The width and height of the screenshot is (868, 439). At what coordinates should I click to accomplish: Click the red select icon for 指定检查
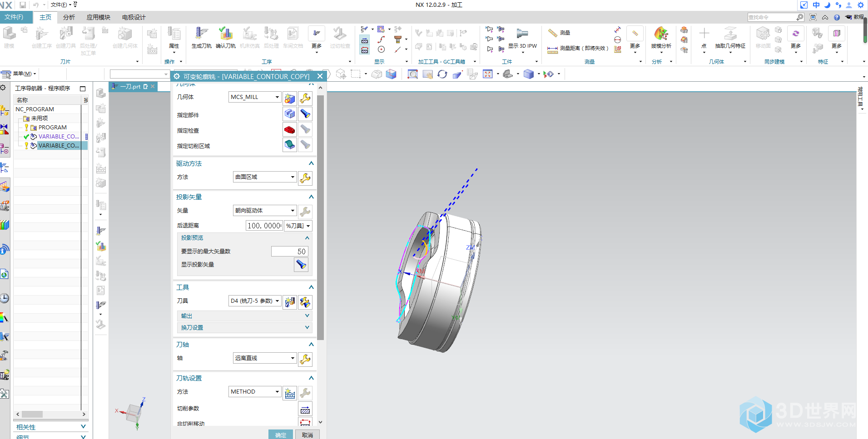point(290,130)
